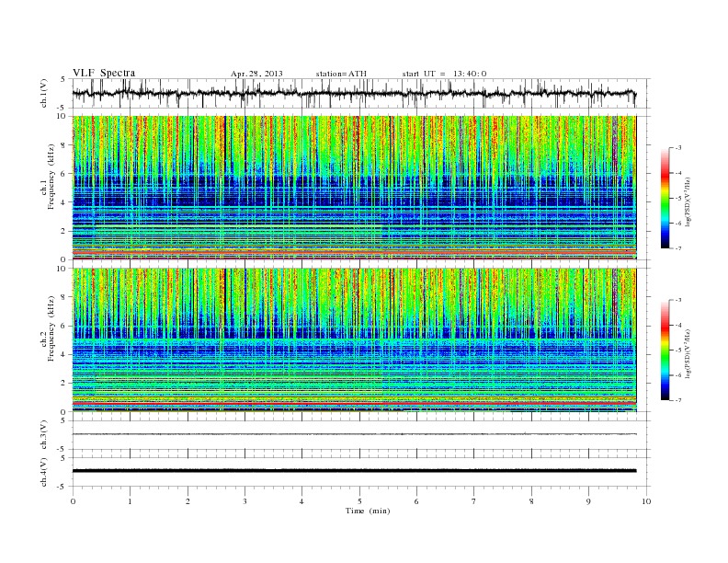Click the log(PSD) label beside ch.2 color bar

(688, 353)
